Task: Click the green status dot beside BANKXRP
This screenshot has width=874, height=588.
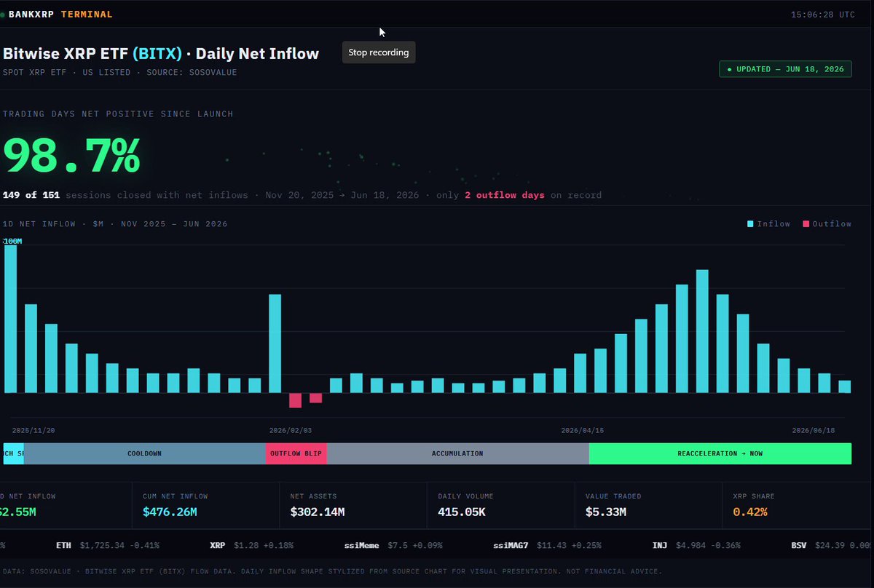Action: click(x=2, y=15)
